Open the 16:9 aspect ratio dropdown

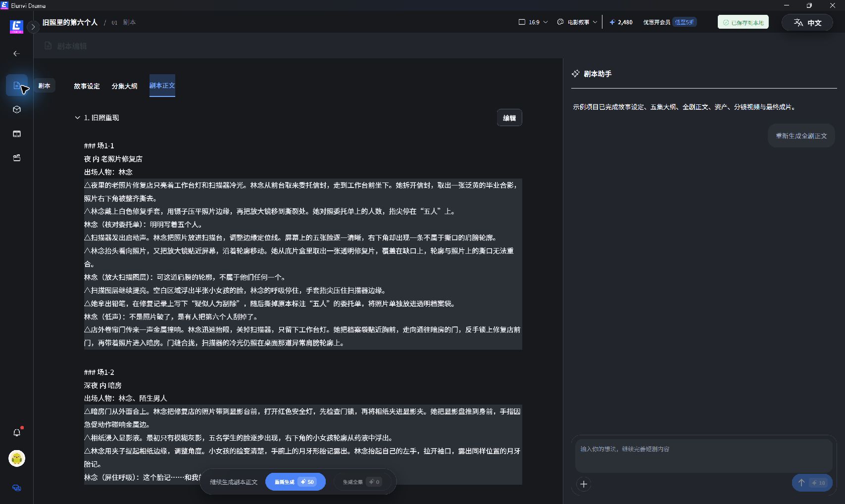533,22
